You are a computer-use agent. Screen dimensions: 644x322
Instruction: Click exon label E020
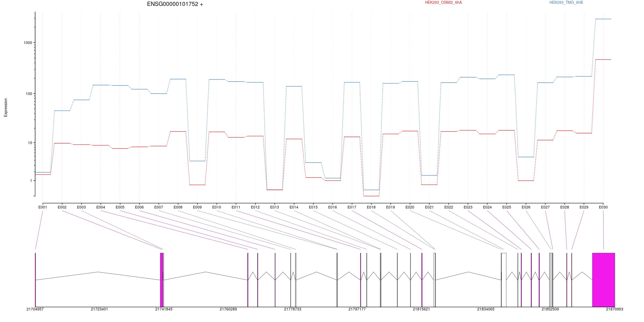(410, 207)
